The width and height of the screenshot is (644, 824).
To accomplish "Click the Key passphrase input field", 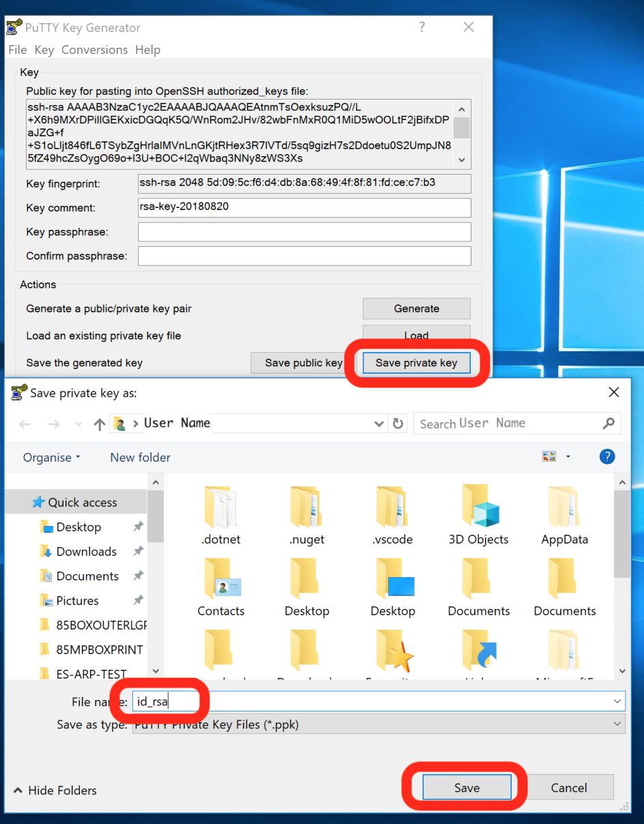I will (x=304, y=232).
